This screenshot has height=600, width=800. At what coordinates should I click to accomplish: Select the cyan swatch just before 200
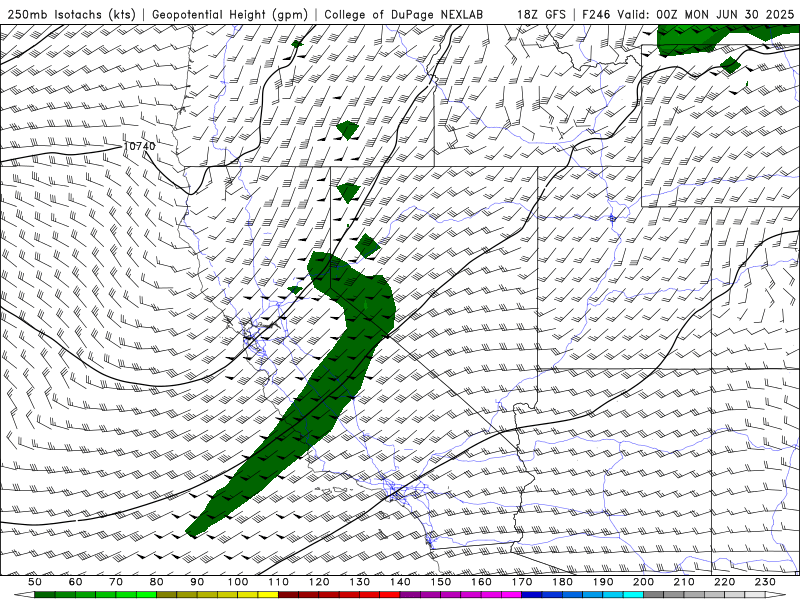point(633,595)
